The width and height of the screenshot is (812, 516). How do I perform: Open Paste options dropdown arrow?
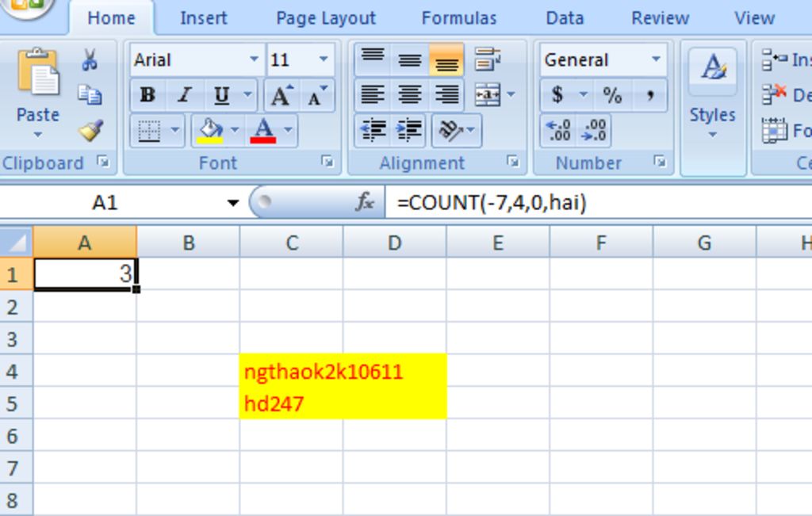pos(38,135)
